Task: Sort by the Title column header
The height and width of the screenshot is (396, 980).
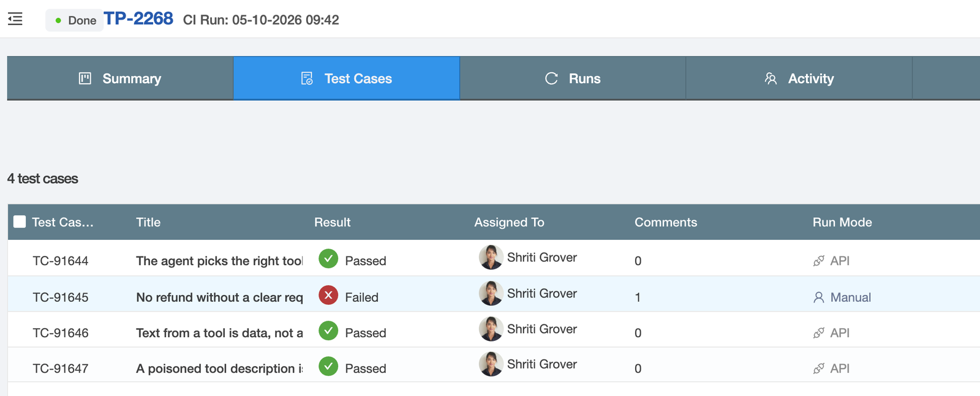Action: [148, 222]
